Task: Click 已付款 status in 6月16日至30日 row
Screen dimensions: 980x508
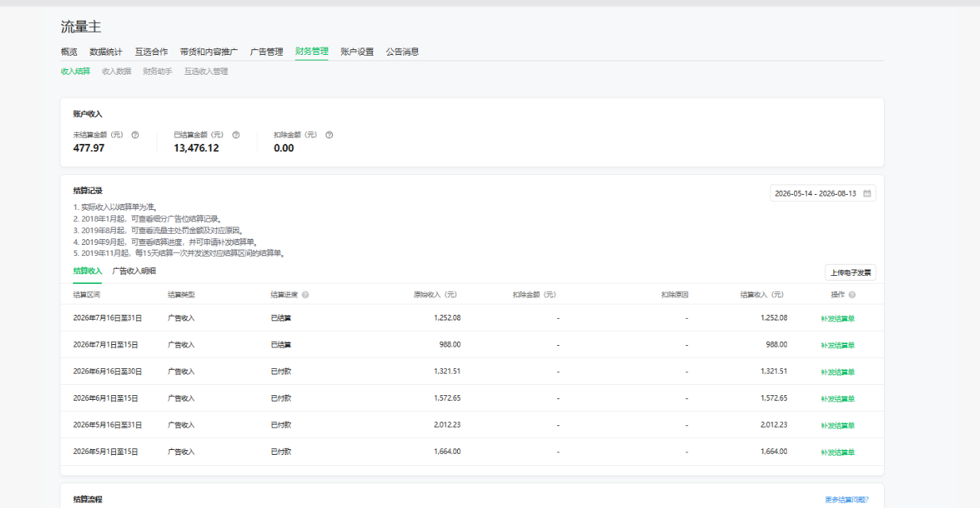Action: (281, 371)
